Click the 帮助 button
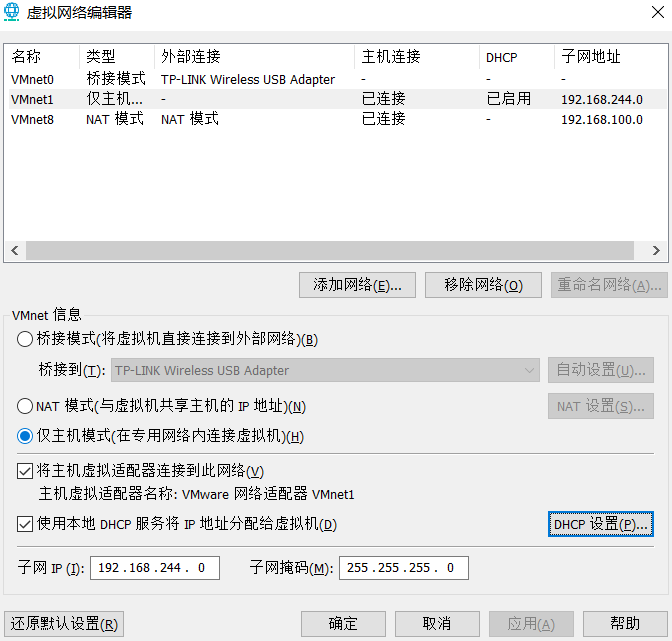672x641 pixels. (624, 624)
